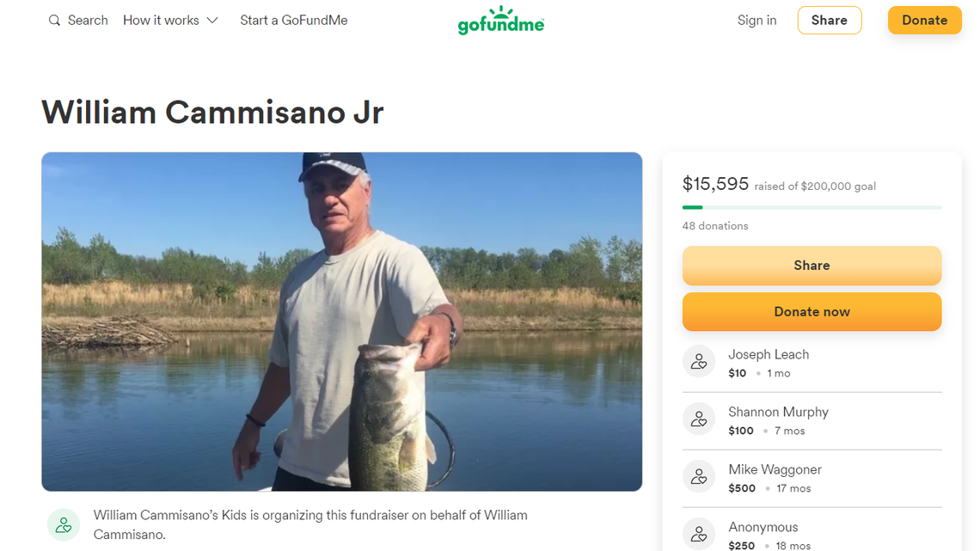Viewport: 980px width, 551px height.
Task: Click the search magnifying glass icon
Action: point(55,21)
